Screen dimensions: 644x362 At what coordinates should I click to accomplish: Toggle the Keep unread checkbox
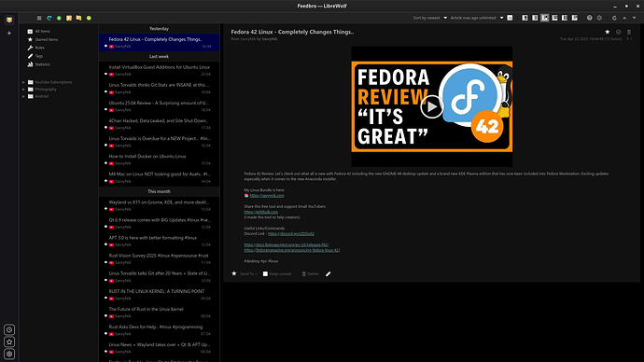click(265, 273)
